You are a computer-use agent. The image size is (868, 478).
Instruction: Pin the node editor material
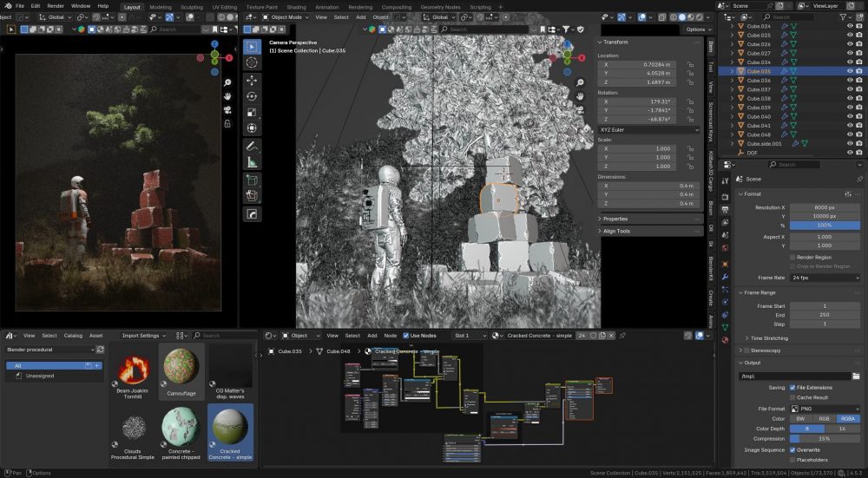coord(622,335)
